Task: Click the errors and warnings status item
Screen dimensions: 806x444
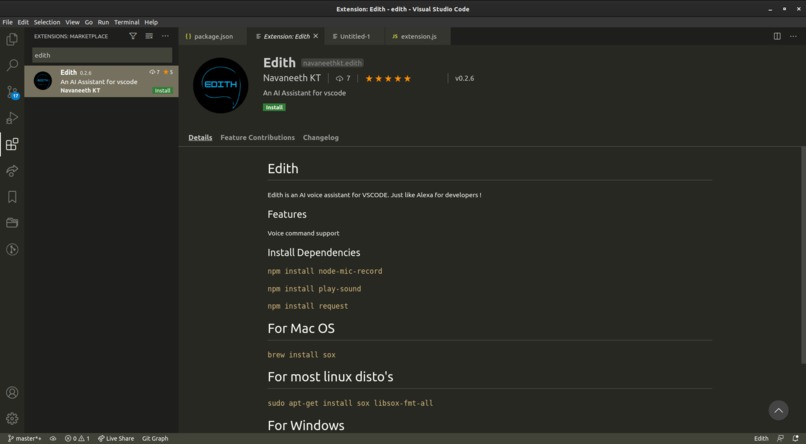Action: (77, 438)
